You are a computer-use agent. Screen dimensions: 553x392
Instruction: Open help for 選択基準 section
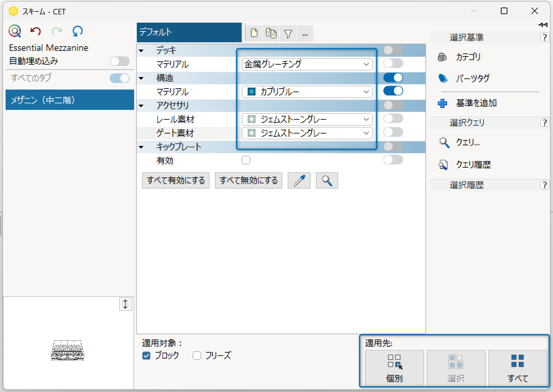[x=544, y=37]
